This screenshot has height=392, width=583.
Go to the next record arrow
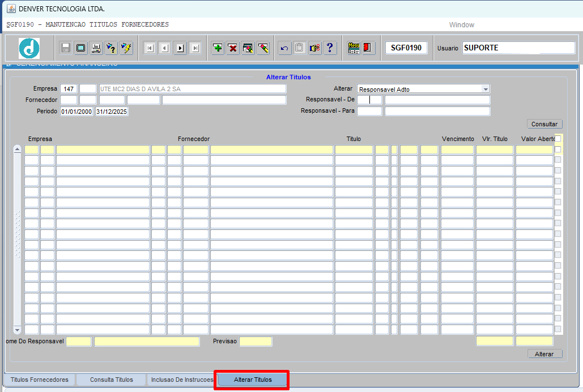[180, 48]
